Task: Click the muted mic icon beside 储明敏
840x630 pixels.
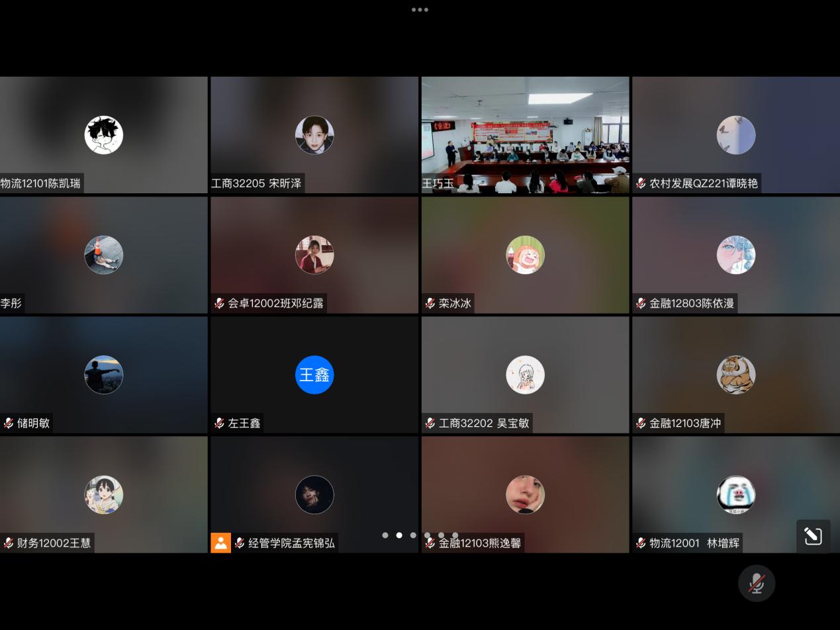Action: pos(9,423)
